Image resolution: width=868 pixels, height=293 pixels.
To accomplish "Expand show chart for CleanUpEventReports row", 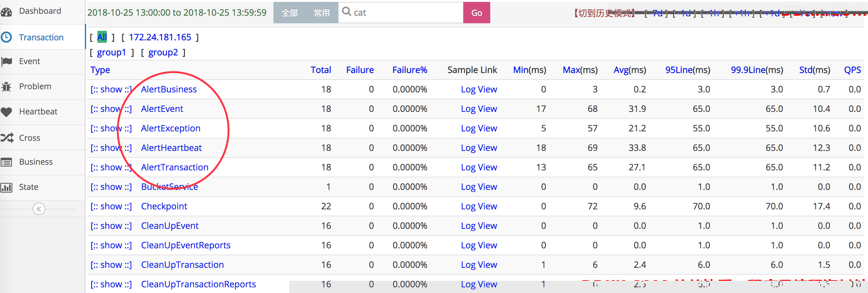I will pyautogui.click(x=111, y=245).
